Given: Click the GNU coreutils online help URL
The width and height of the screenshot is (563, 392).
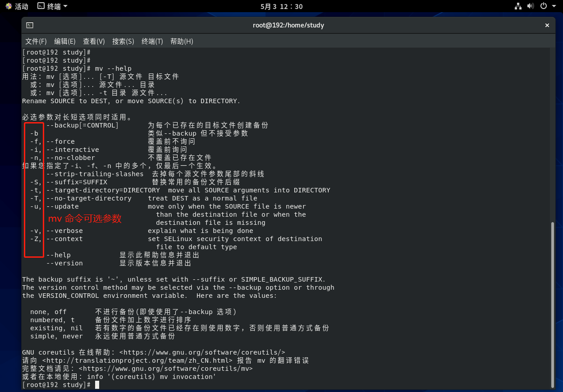Looking at the screenshot, I should click(202, 352).
